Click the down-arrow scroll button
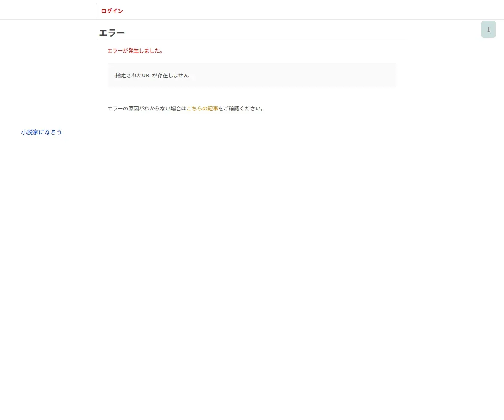This screenshot has height=420, width=504. (x=488, y=29)
